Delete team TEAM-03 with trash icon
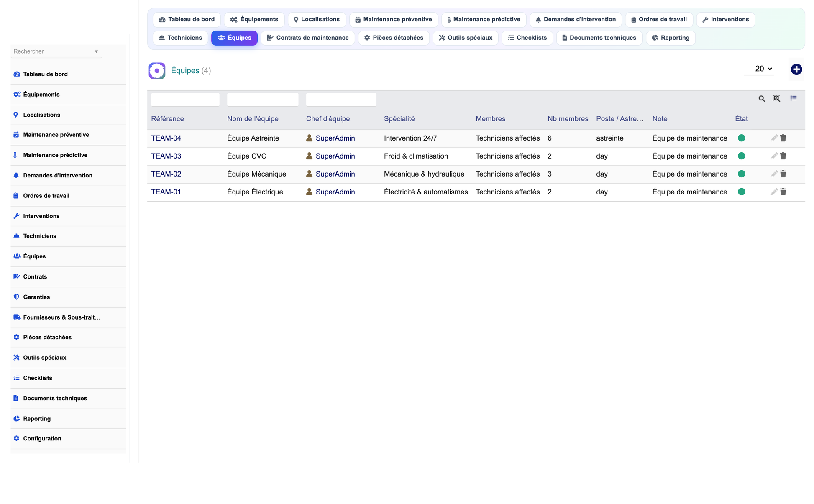The image size is (814, 504). tap(783, 156)
